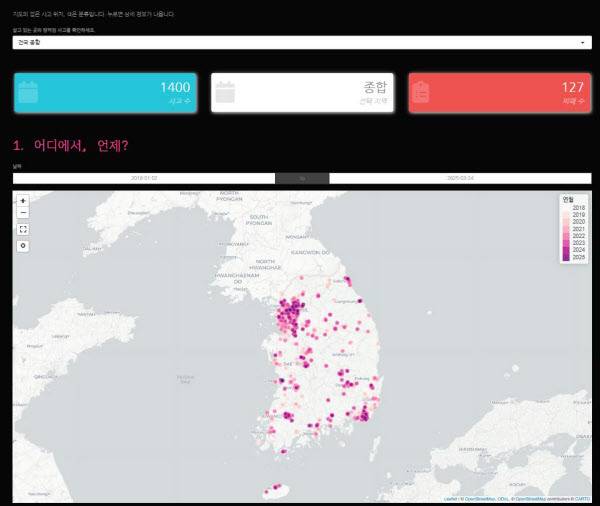Viewport: 600px width, 506px height.
Task: Click the start date field 2018-01-02
Action: [x=144, y=178]
